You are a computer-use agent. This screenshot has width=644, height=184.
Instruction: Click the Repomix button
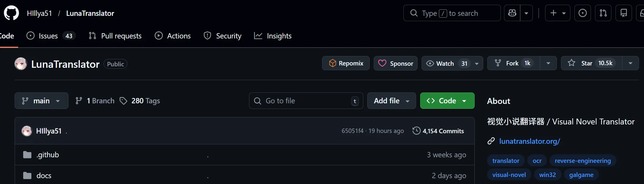[x=346, y=63]
